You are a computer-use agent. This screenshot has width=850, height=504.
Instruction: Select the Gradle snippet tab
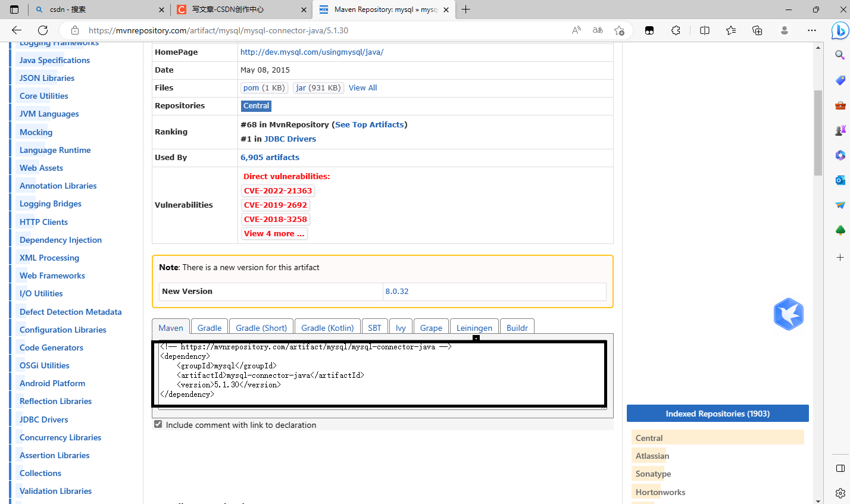(210, 327)
